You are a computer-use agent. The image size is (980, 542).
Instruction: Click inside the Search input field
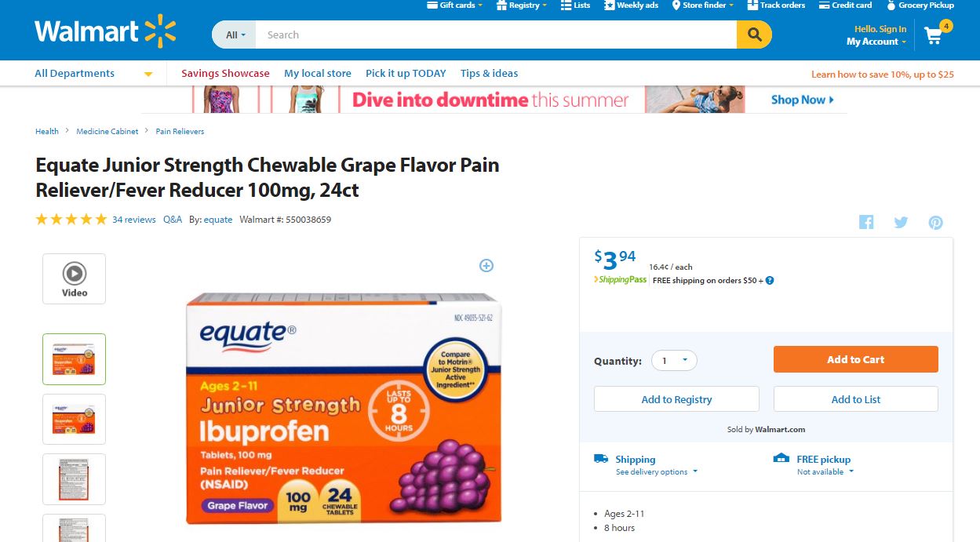[496, 35]
